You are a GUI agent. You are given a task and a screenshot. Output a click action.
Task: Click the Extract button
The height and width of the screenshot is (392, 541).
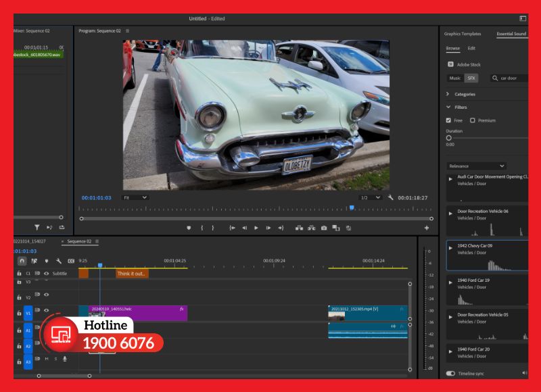tap(312, 228)
